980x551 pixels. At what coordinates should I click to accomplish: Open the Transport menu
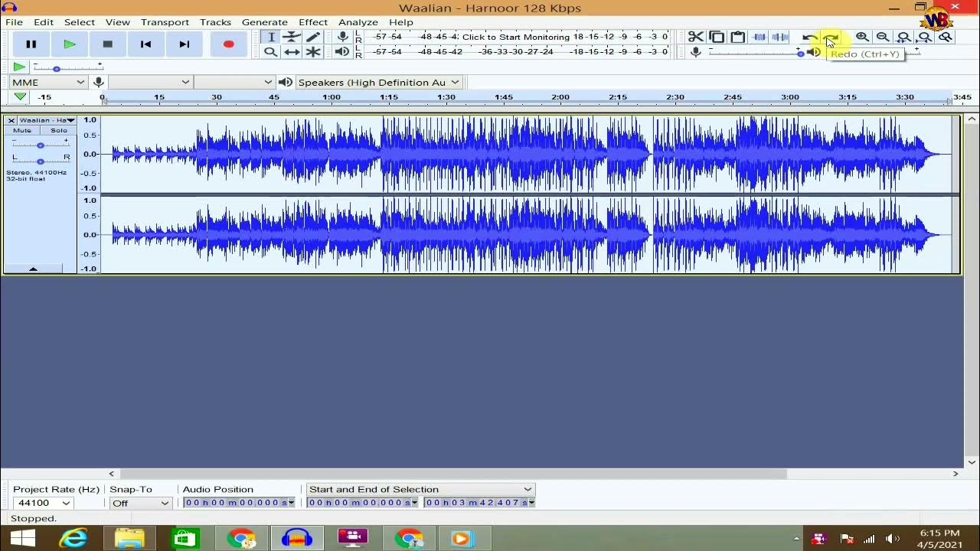click(165, 22)
